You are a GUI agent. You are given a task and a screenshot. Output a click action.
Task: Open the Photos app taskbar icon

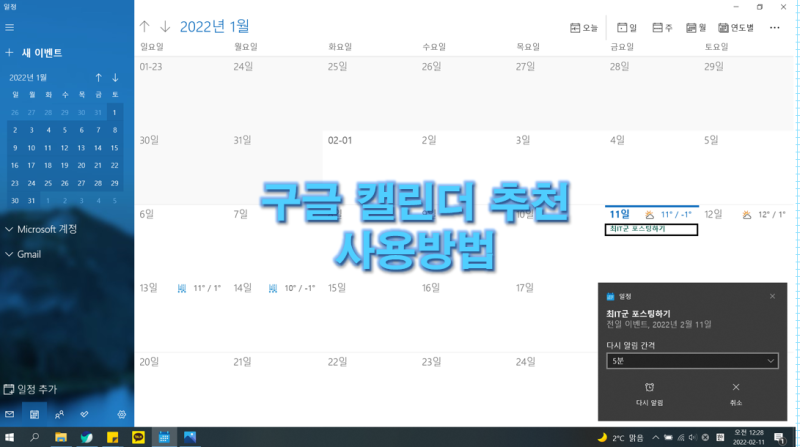190,437
